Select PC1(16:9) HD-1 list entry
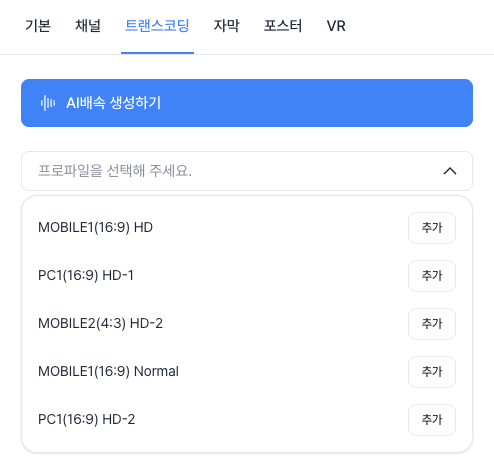This screenshot has height=475, width=494. (86, 276)
